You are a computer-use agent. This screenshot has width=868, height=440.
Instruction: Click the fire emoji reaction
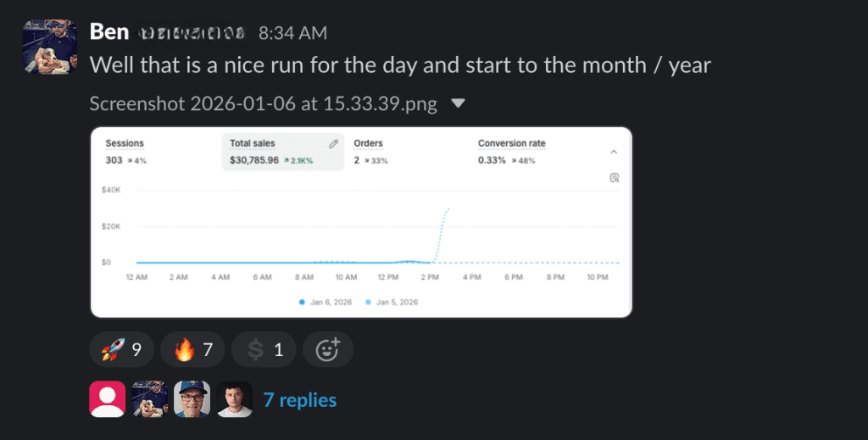[192, 349]
